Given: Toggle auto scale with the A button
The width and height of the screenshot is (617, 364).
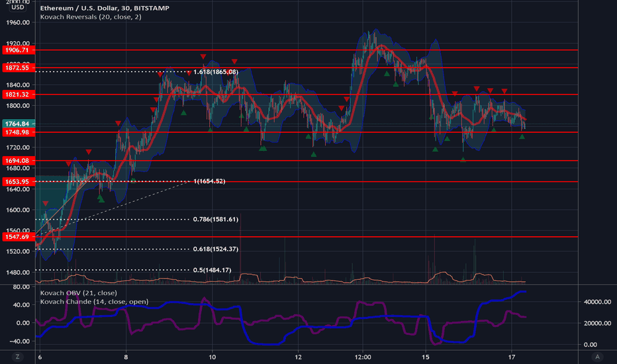Looking at the screenshot, I should point(597,357).
